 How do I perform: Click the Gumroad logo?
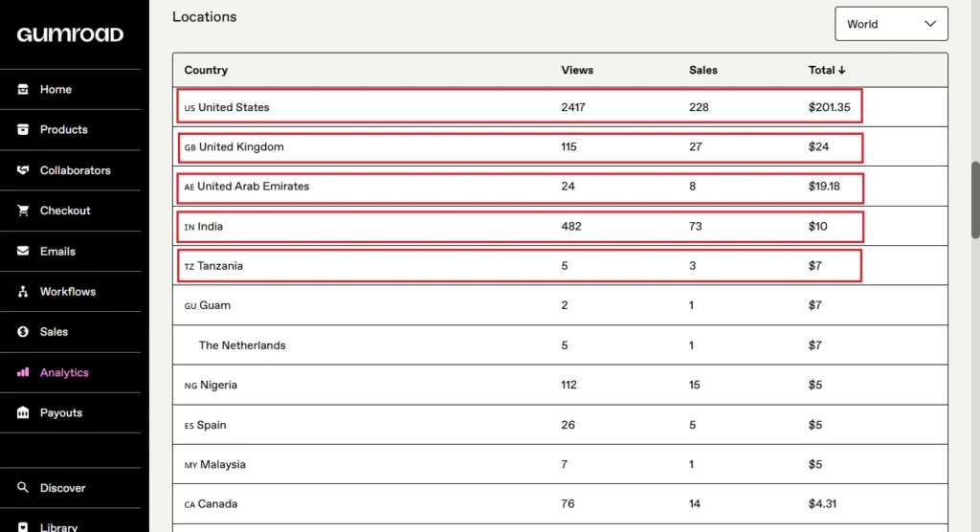click(70, 34)
